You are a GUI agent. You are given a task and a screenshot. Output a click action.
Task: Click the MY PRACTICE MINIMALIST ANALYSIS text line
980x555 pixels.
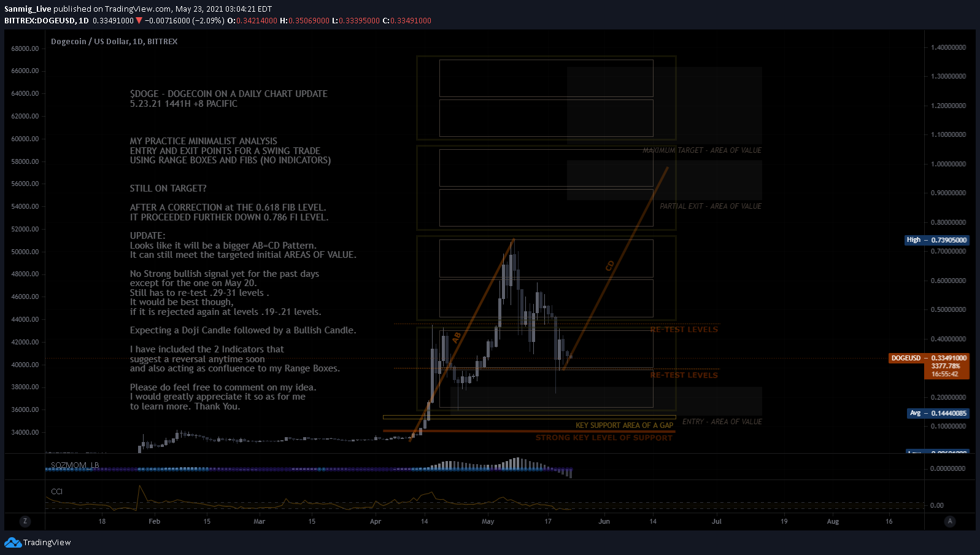point(203,141)
